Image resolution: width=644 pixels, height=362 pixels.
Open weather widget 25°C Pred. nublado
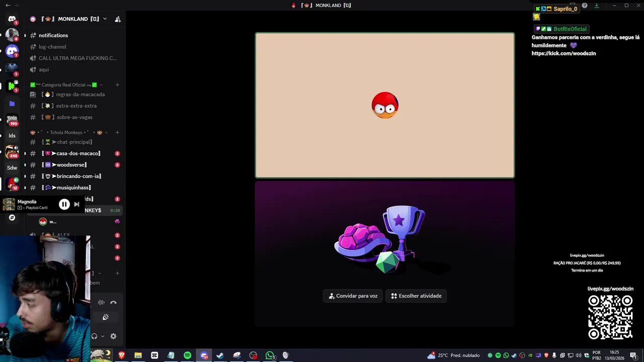pyautogui.click(x=453, y=355)
